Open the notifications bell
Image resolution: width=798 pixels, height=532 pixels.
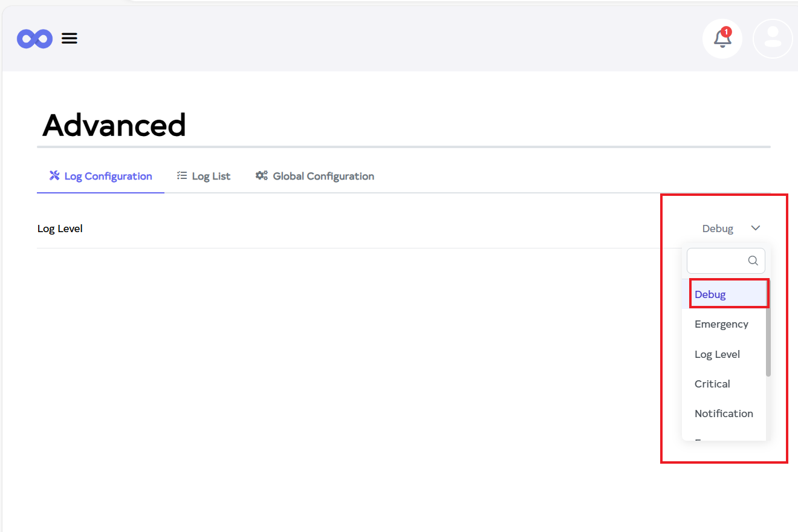tap(722, 39)
